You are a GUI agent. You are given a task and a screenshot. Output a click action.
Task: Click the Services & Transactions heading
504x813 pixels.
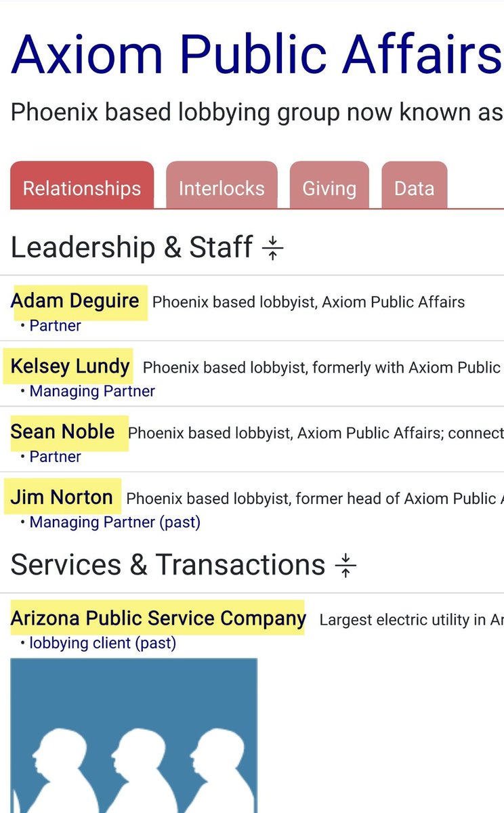coord(167,564)
